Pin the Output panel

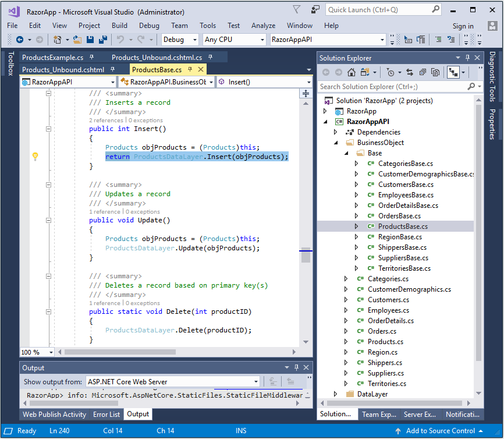click(x=296, y=367)
